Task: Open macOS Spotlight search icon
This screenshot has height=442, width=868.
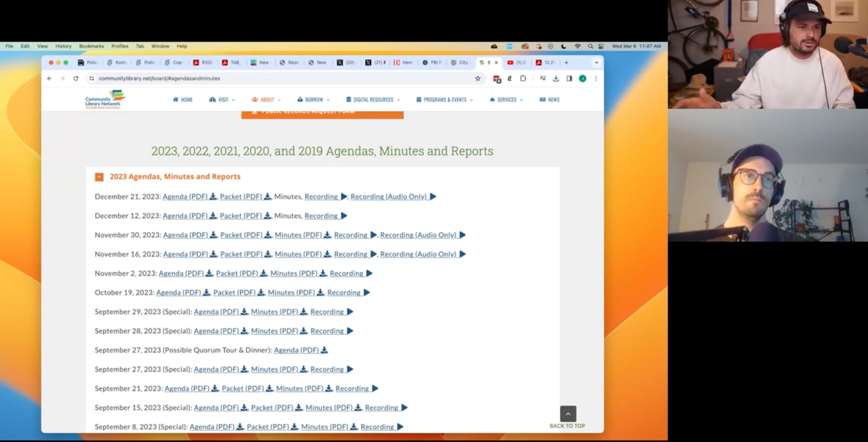Action: click(x=590, y=46)
